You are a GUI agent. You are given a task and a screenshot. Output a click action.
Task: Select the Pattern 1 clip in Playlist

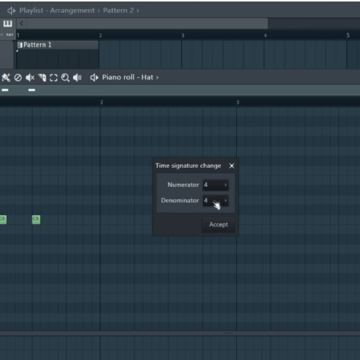(57, 45)
